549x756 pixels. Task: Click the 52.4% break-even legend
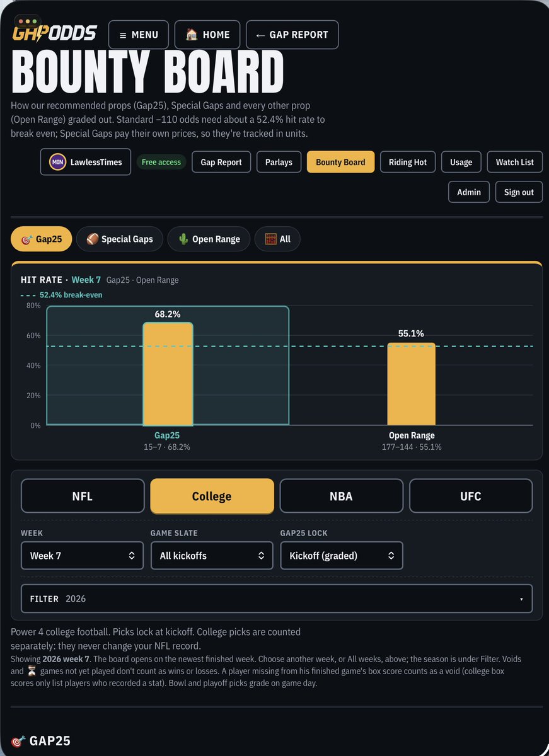tap(62, 295)
